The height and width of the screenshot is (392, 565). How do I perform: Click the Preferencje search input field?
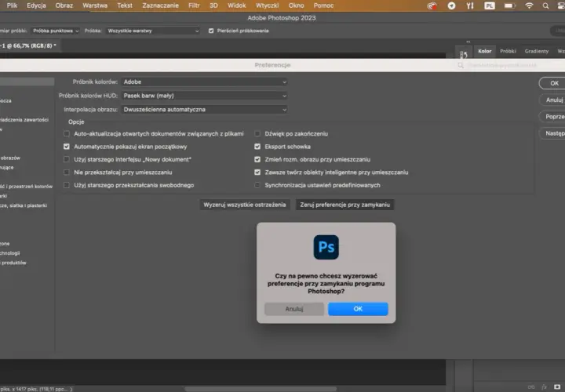point(511,65)
